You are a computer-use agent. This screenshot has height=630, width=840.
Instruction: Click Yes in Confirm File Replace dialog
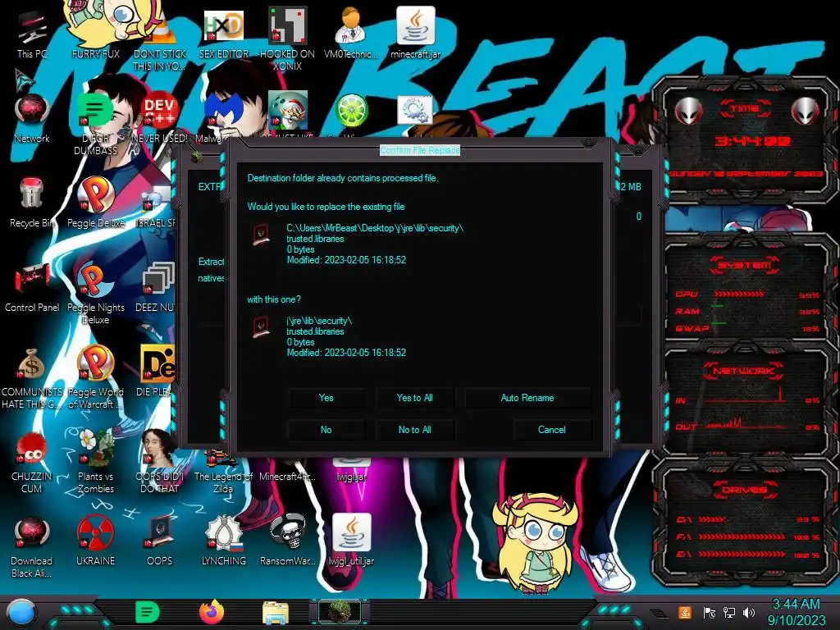click(326, 398)
